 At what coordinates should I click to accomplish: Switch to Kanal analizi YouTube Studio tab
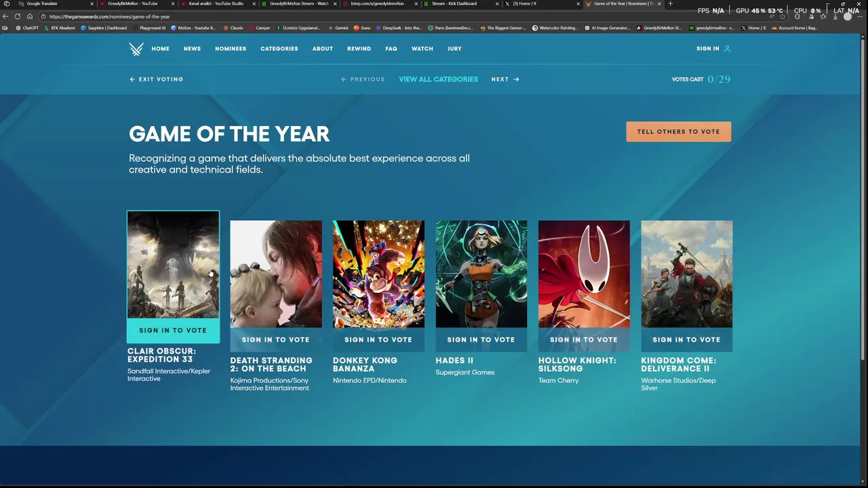[x=217, y=3]
